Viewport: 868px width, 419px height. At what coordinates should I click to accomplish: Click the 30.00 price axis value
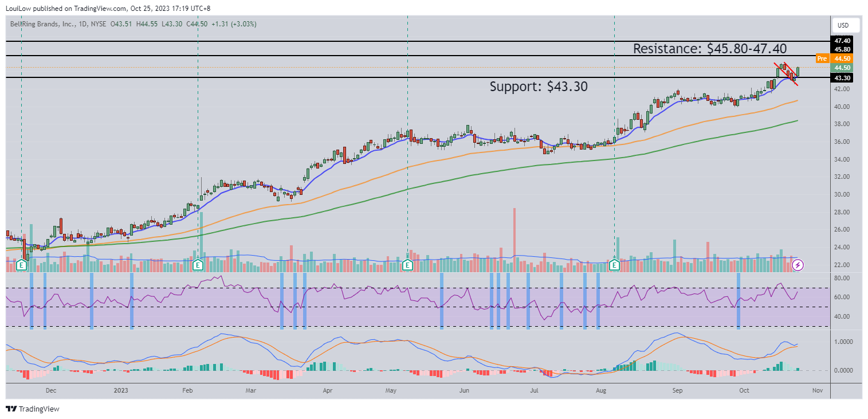pos(842,194)
